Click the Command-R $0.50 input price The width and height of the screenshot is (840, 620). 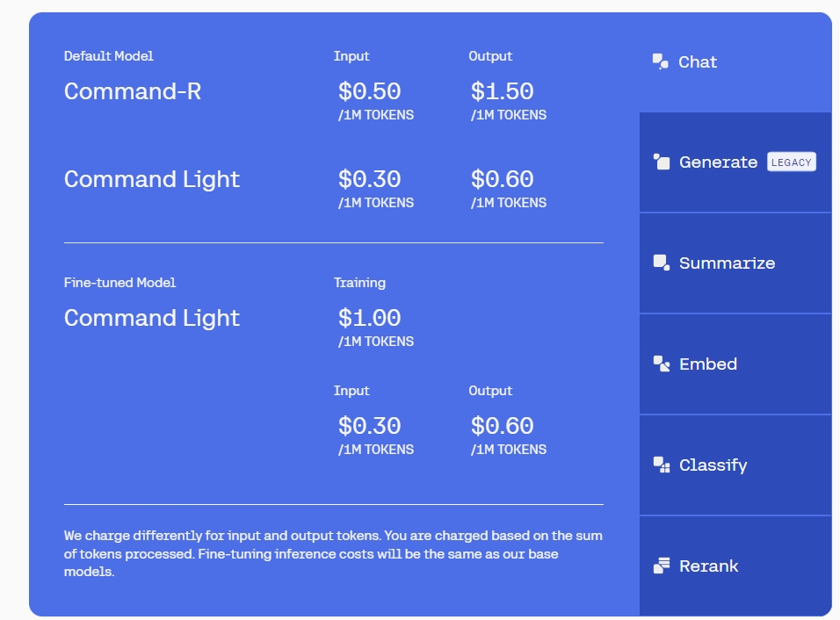tap(369, 91)
